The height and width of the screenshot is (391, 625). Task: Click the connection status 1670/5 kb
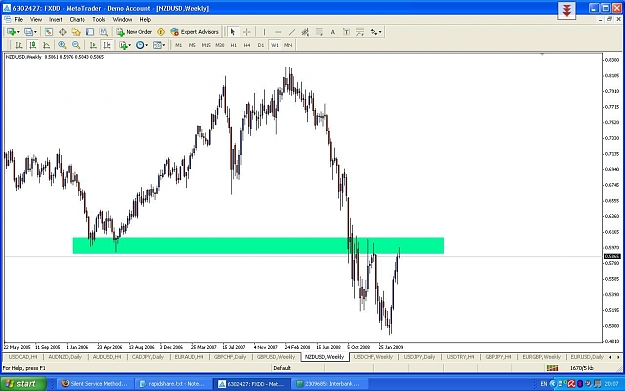tap(582, 368)
